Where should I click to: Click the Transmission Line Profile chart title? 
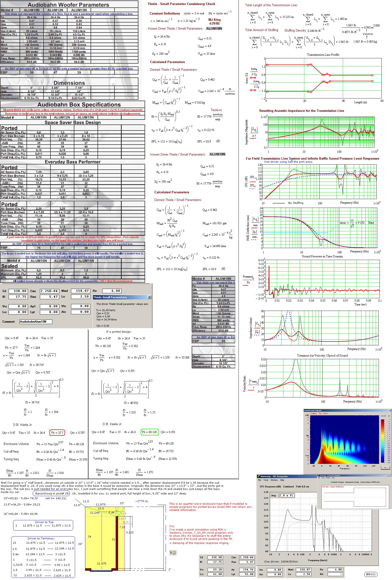pos(323,55)
